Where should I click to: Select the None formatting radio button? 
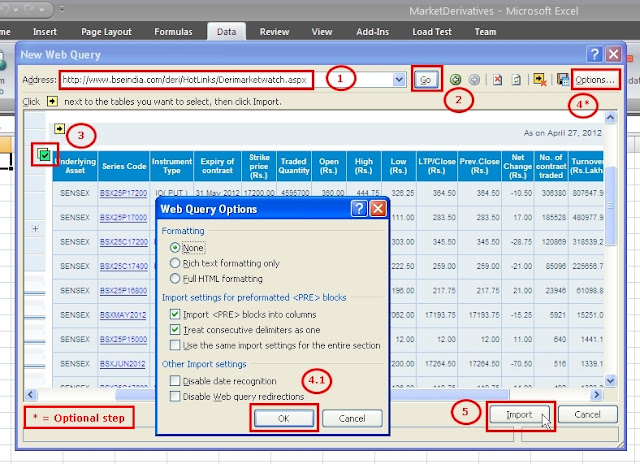click(175, 247)
